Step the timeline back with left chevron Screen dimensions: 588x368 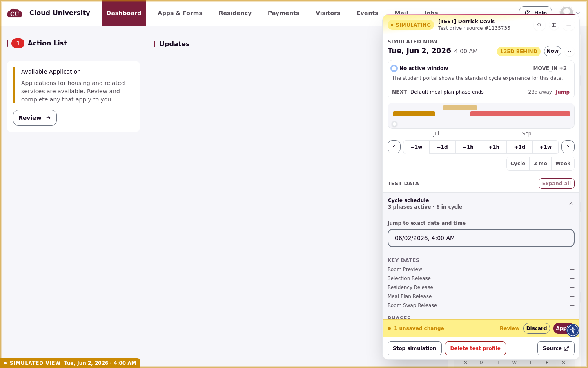point(394,147)
